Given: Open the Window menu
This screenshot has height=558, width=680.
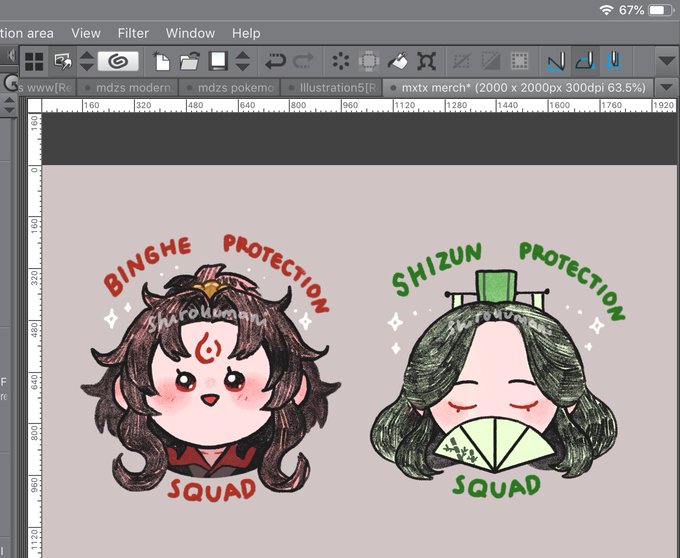Looking at the screenshot, I should 190,33.
